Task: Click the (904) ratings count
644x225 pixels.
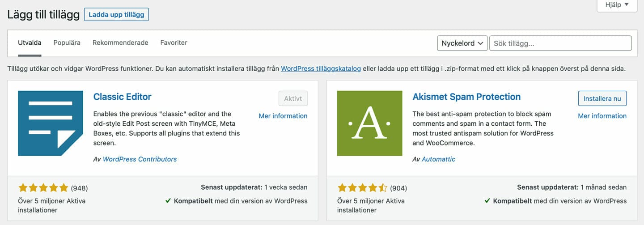Action: (x=398, y=188)
